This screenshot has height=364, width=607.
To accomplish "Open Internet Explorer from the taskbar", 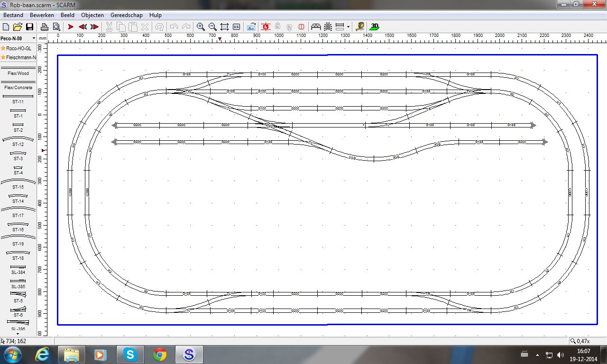I will coord(42,355).
